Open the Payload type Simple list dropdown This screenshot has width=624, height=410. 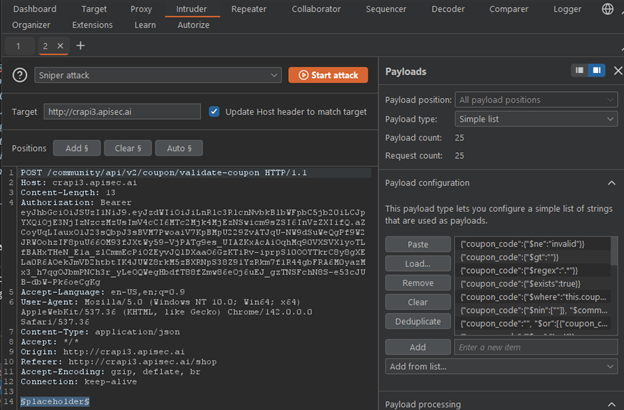click(536, 119)
